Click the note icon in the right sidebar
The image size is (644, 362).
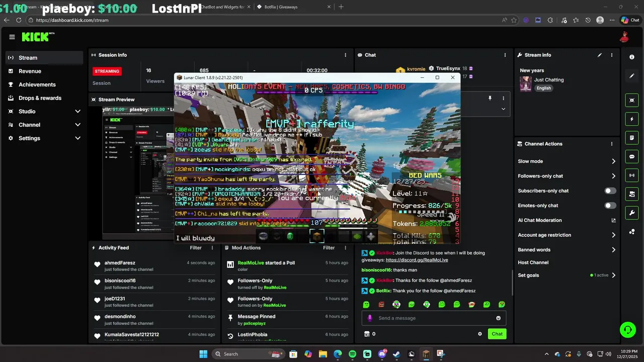click(632, 138)
